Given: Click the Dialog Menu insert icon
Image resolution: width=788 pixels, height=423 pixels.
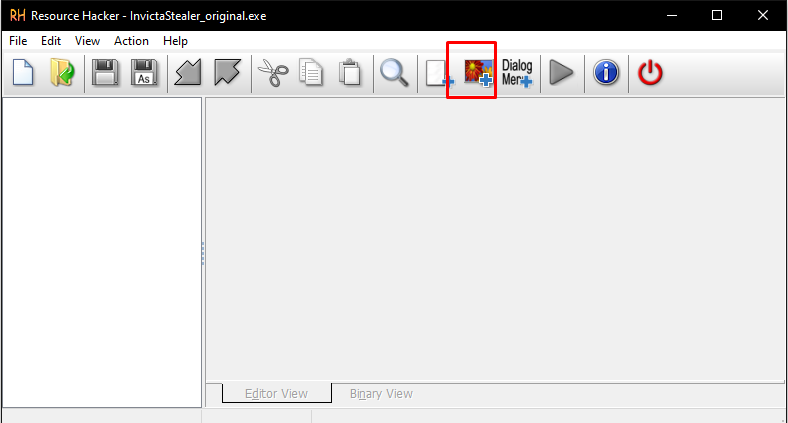Looking at the screenshot, I should [x=517, y=73].
